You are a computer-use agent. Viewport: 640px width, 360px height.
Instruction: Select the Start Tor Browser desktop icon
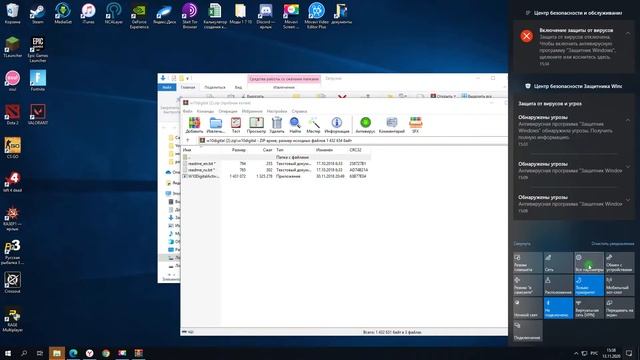[190, 16]
